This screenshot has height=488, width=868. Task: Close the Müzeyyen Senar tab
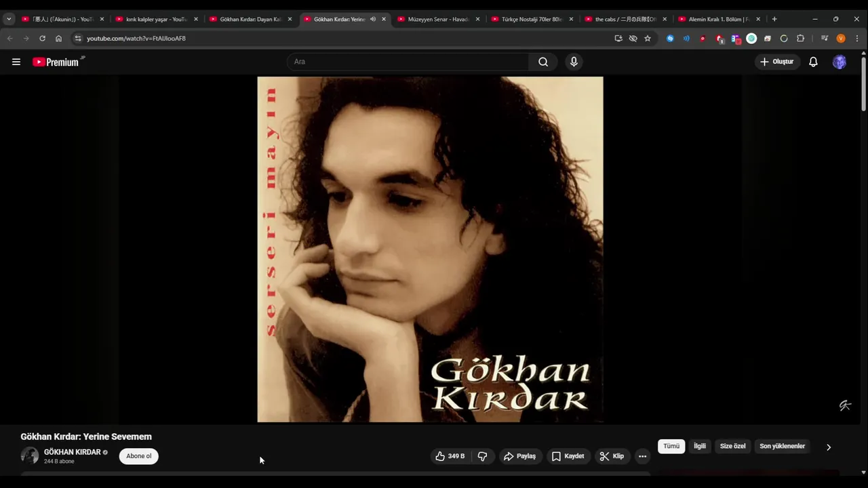[477, 19]
